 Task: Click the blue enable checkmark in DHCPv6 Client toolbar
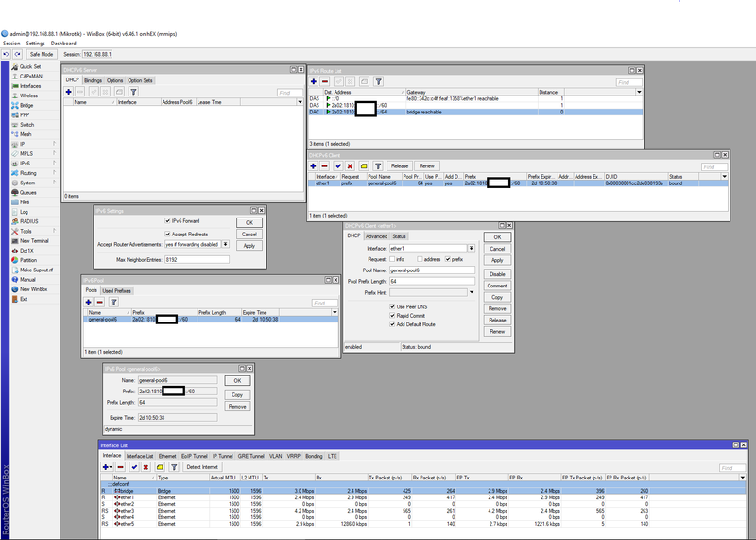(338, 165)
